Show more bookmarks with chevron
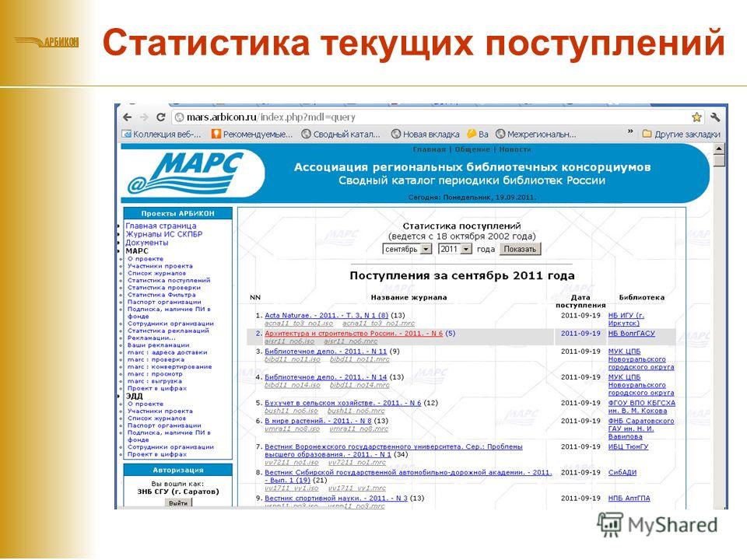 630,131
